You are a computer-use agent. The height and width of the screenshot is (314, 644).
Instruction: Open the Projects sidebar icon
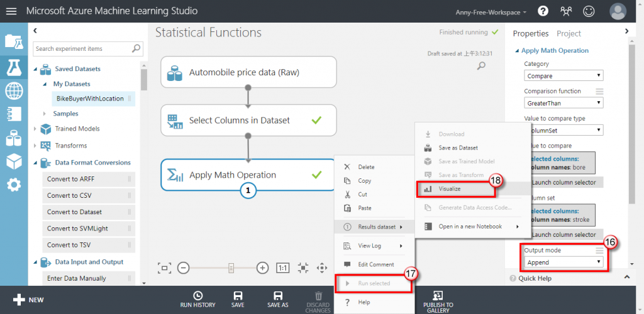[14, 41]
